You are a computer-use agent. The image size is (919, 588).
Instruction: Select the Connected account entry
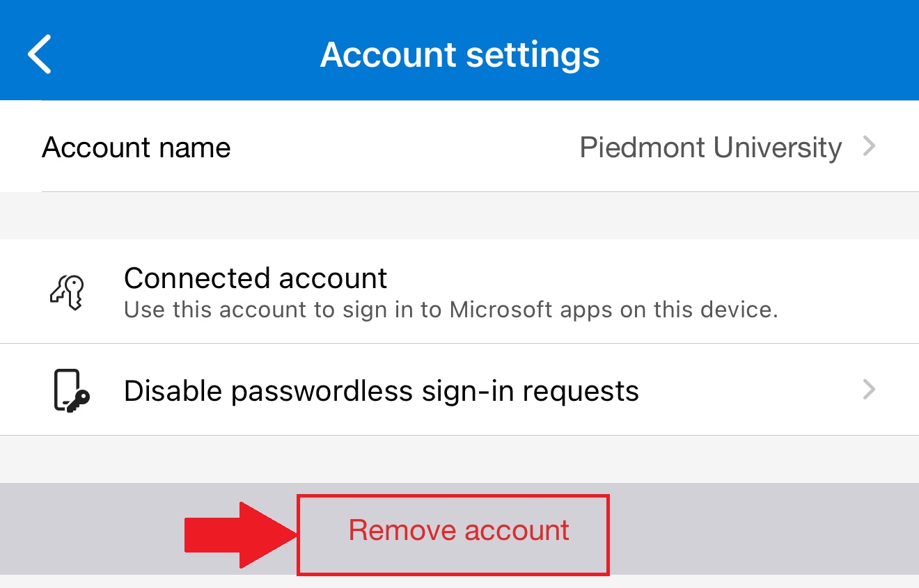459,292
